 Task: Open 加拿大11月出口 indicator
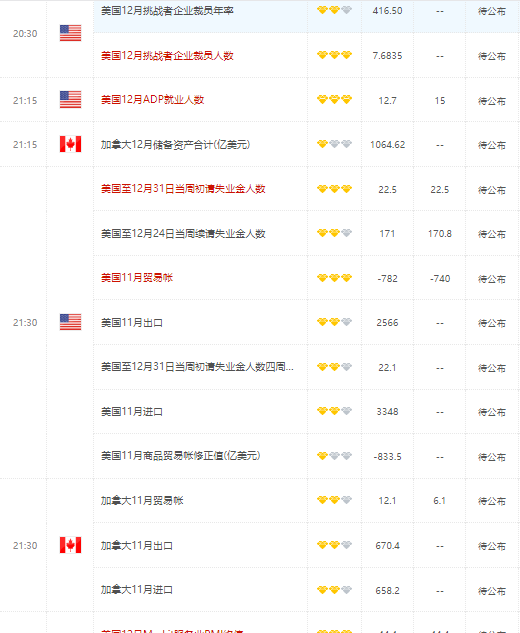coord(137,545)
